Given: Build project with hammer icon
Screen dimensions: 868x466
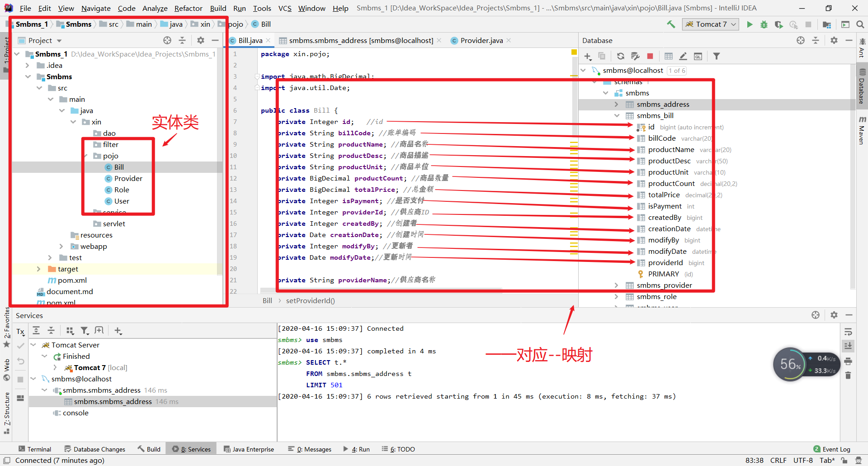Looking at the screenshot, I should coord(671,24).
